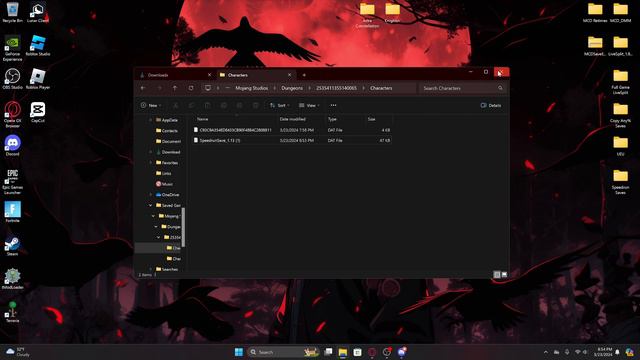Click the Share toolbar icon

240,105
